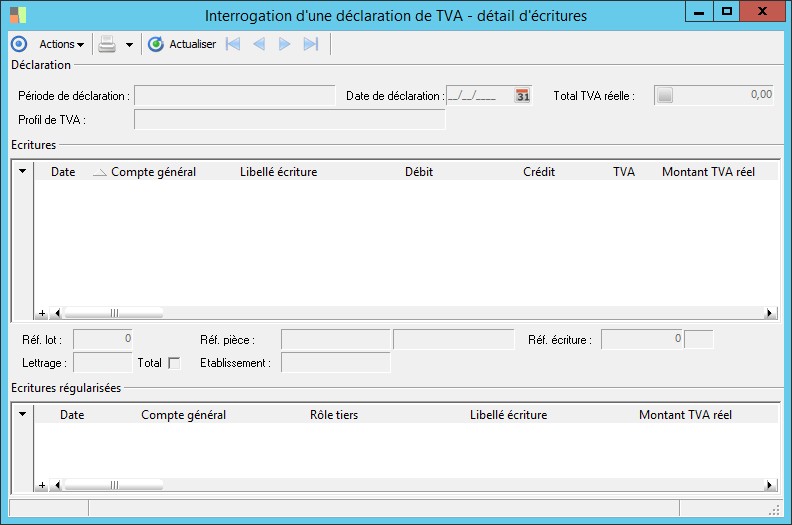
Task: Go to previous record arrow
Action: pos(259,44)
